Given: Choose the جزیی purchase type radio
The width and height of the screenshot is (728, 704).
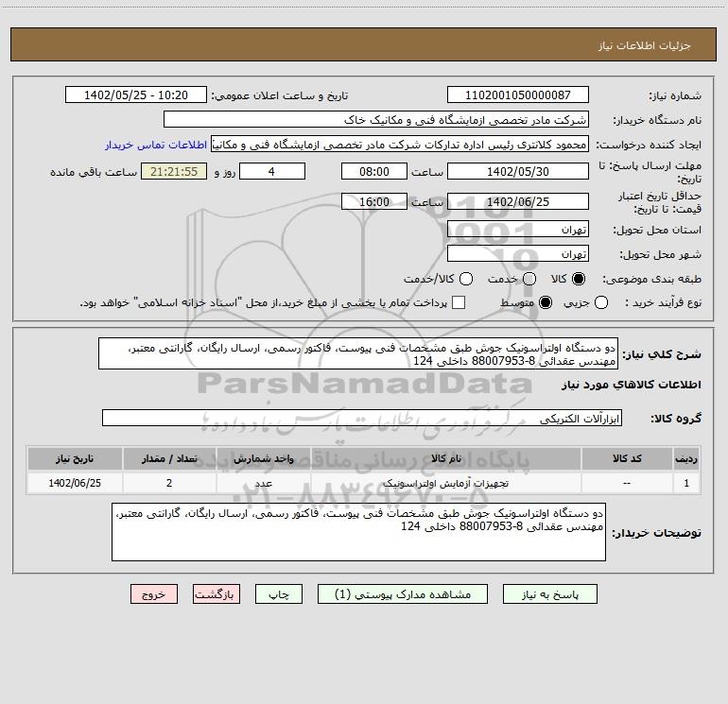Looking at the screenshot, I should 601,303.
